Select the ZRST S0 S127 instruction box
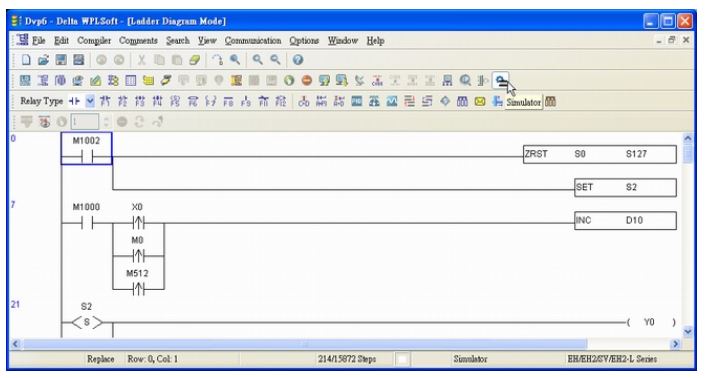Screen dimensions: 715x378 tap(600, 154)
